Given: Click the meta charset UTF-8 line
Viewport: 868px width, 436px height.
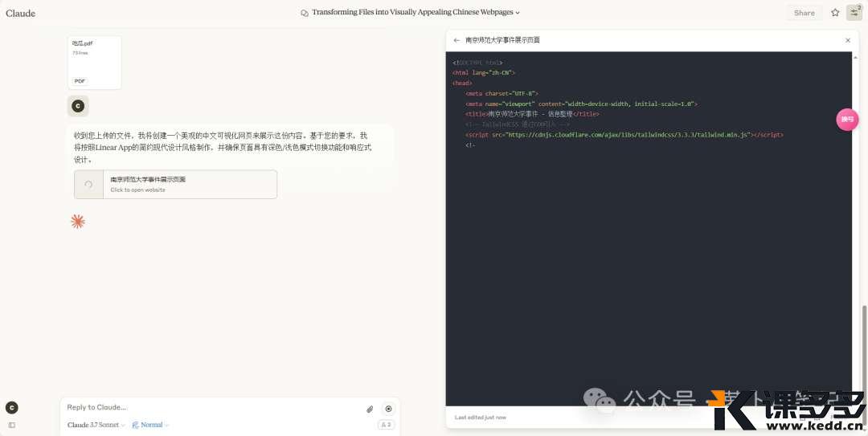Looking at the screenshot, I should point(502,93).
